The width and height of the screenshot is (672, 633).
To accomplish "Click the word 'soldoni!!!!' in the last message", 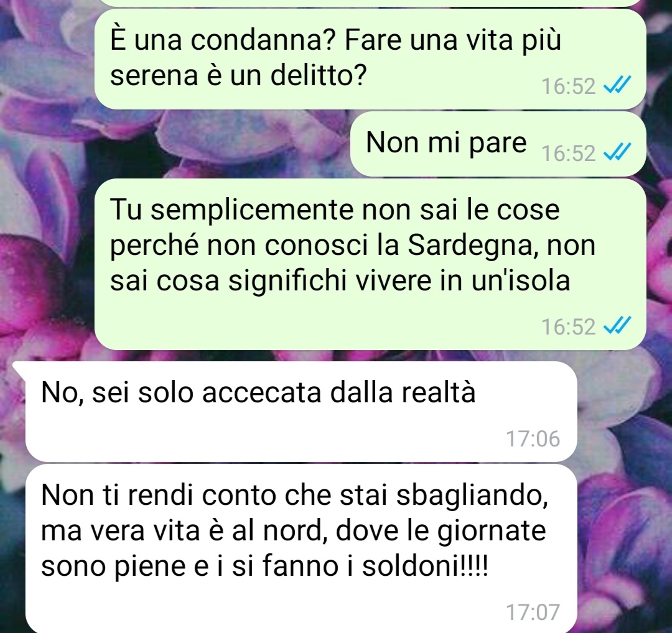I will click(x=425, y=566).
